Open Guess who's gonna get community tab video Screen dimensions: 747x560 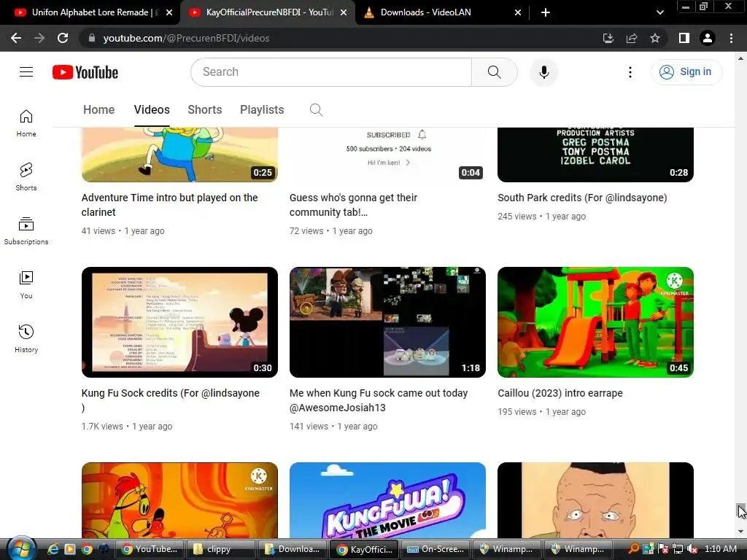(353, 205)
